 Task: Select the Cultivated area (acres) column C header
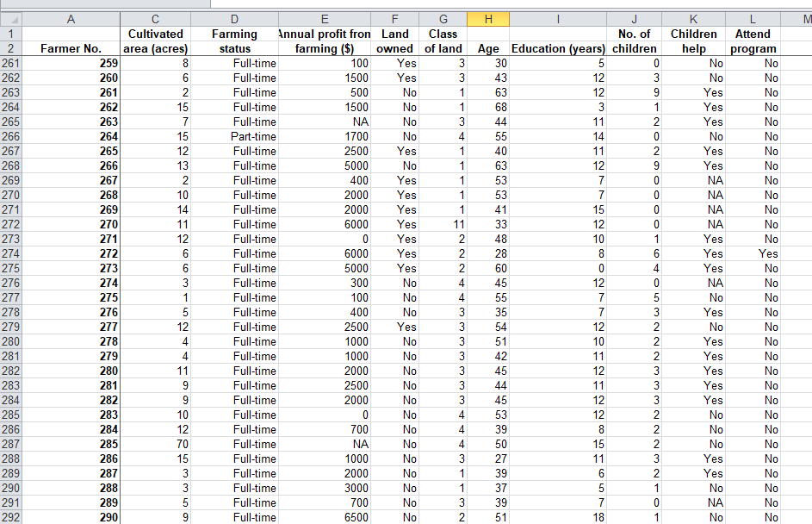155,18
